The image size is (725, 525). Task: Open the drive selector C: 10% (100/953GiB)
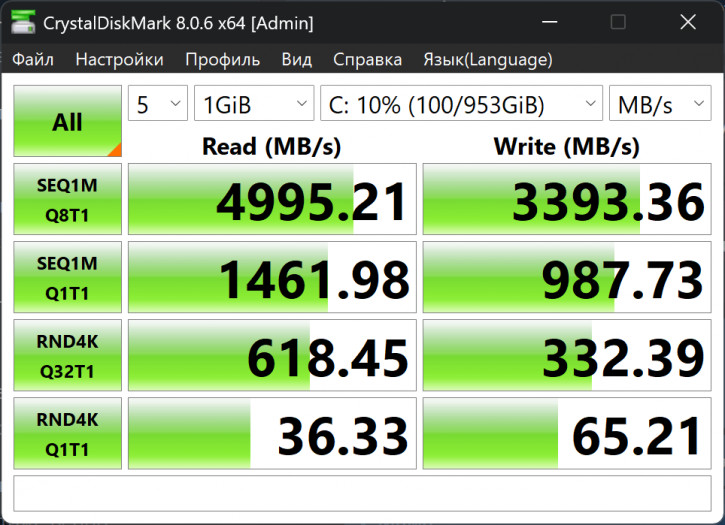click(461, 103)
